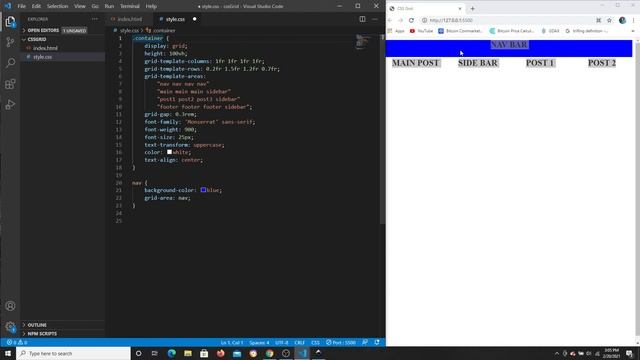Click Spaces: 4 indentation in status bar
This screenshot has height=360, width=640.
pyautogui.click(x=259, y=342)
